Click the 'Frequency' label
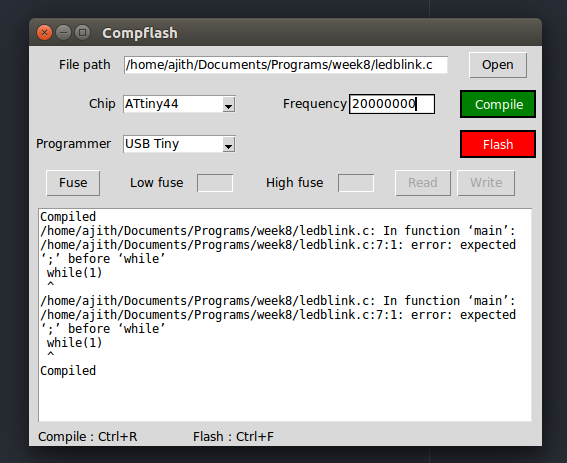 (315, 104)
